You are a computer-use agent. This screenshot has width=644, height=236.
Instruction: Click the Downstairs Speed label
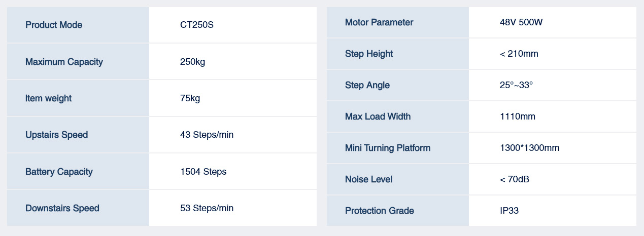(x=62, y=208)
